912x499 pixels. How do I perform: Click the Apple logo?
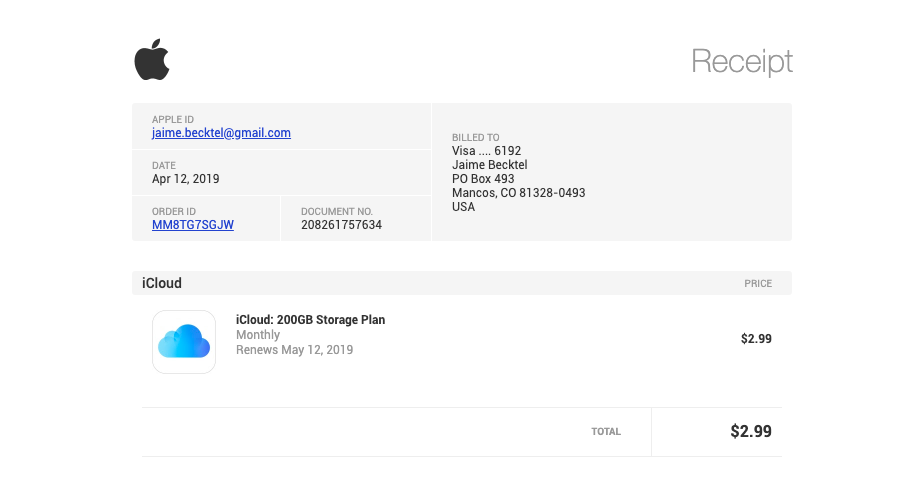coord(152,60)
